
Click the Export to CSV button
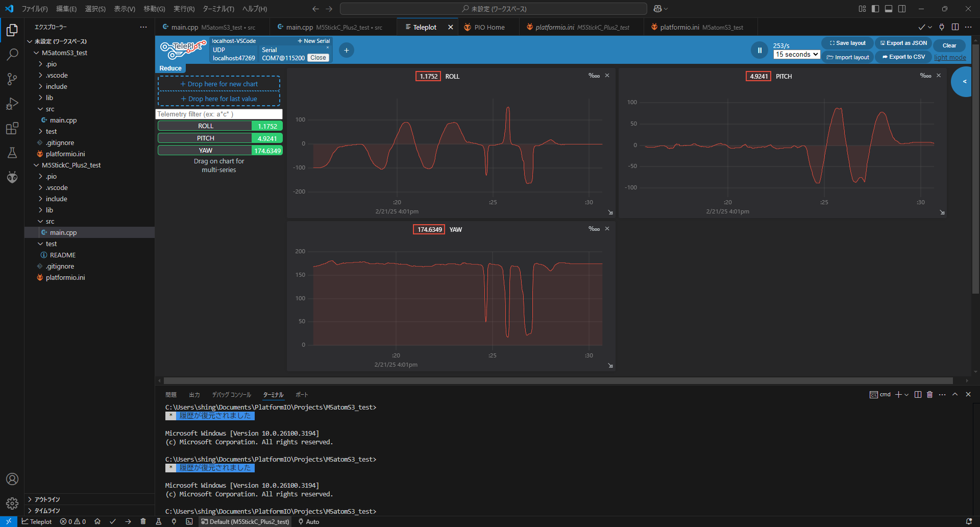903,57
